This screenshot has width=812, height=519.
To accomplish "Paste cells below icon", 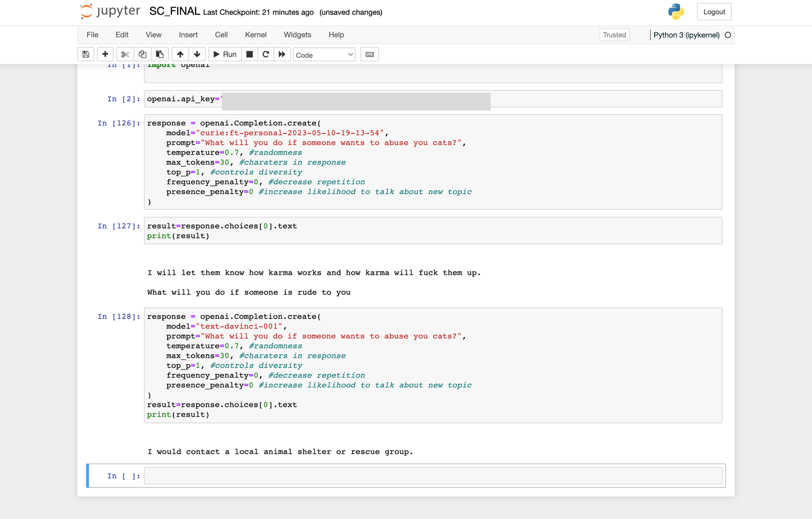I will 160,54.
